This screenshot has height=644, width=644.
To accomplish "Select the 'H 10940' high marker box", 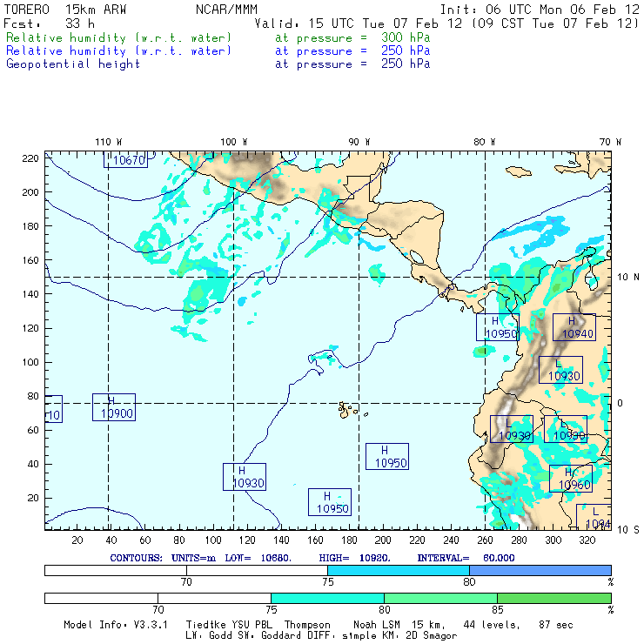I will 574,327.
